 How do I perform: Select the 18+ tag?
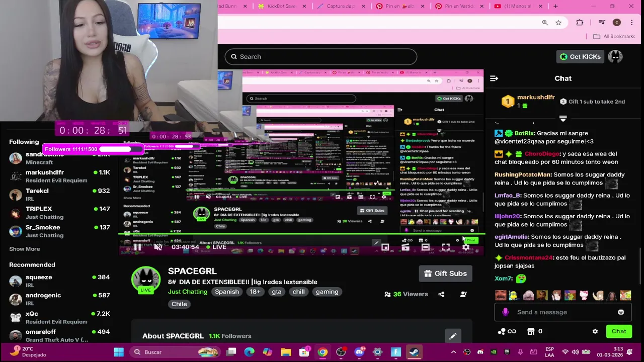(x=255, y=292)
